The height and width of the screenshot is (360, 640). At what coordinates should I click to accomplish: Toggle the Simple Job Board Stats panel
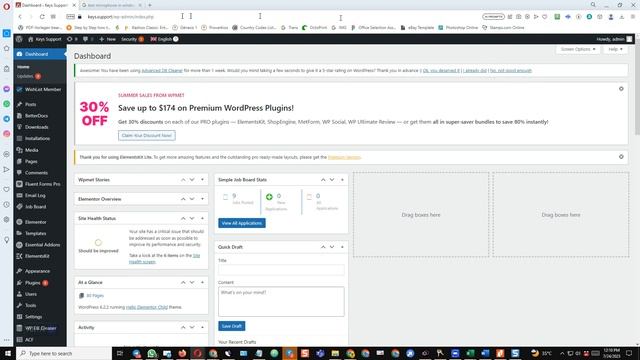(x=342, y=180)
